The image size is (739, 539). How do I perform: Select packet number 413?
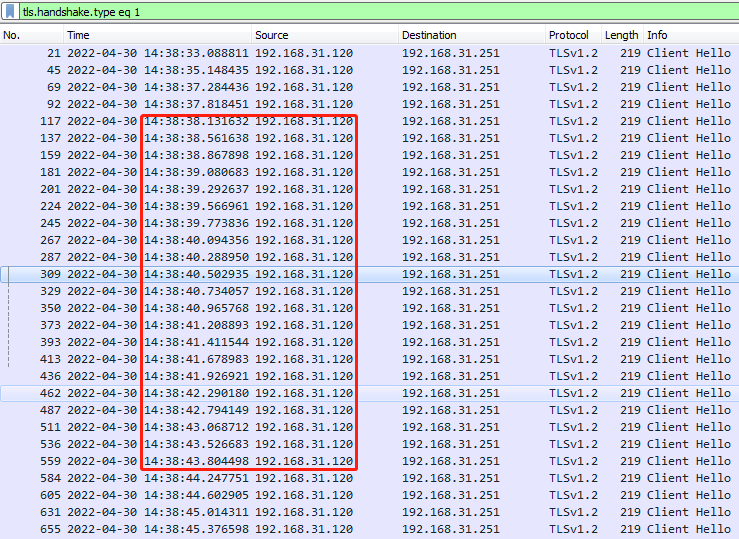(x=370, y=359)
